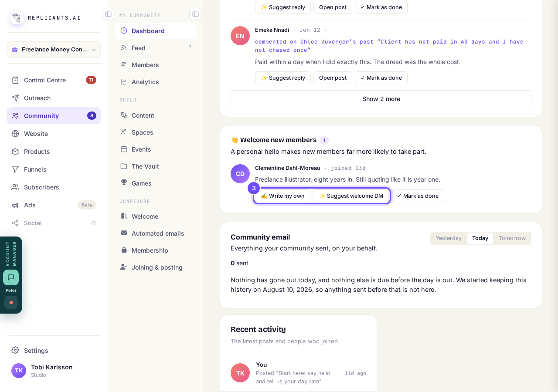Image resolution: width=558 pixels, height=392 pixels.
Task: Click the Events calendar icon
Action: (x=124, y=149)
